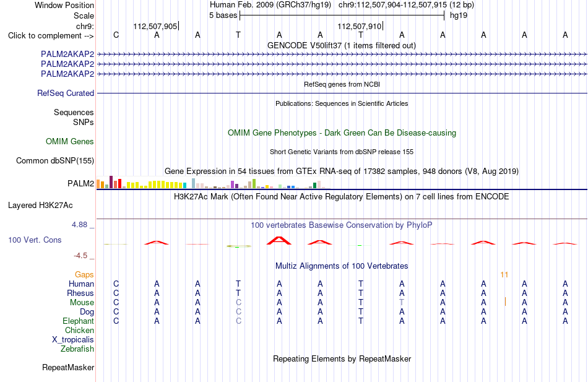Select the Human alignment row label
This screenshot has height=382, width=588.
click(81, 284)
